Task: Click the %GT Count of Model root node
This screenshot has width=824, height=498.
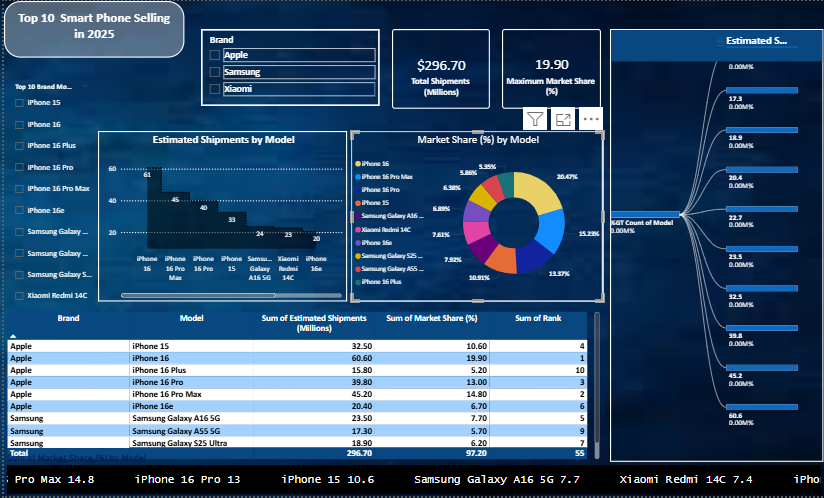Action: tap(646, 214)
